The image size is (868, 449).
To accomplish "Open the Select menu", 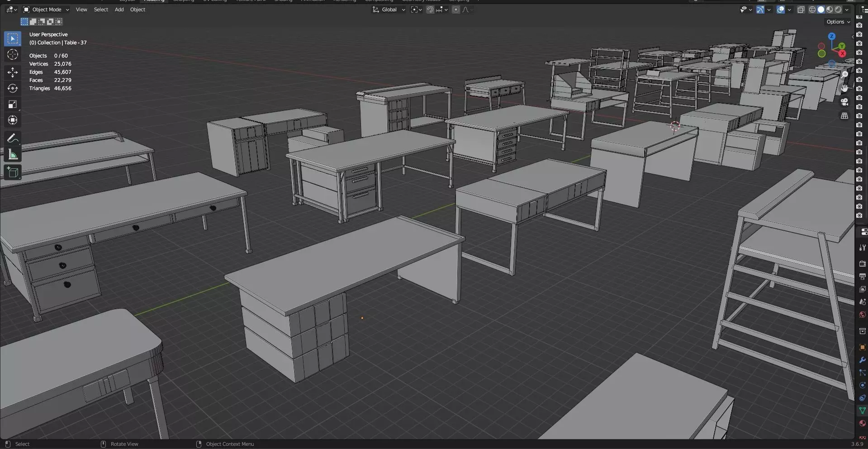I will point(101,10).
